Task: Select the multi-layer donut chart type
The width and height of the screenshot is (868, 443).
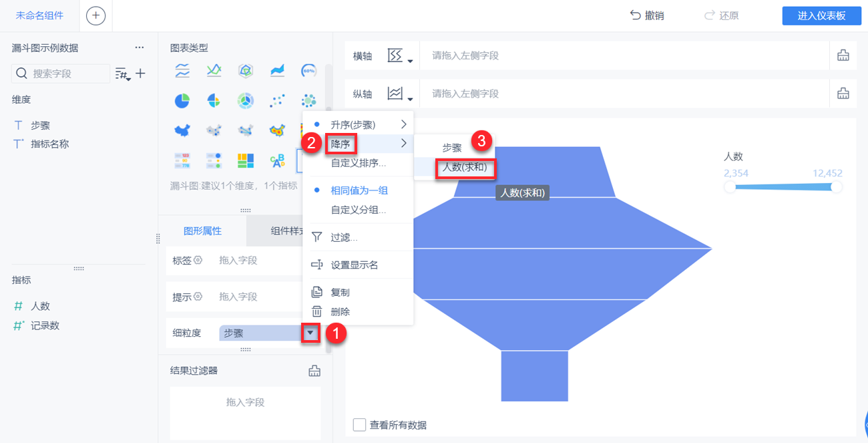Action: tap(246, 101)
